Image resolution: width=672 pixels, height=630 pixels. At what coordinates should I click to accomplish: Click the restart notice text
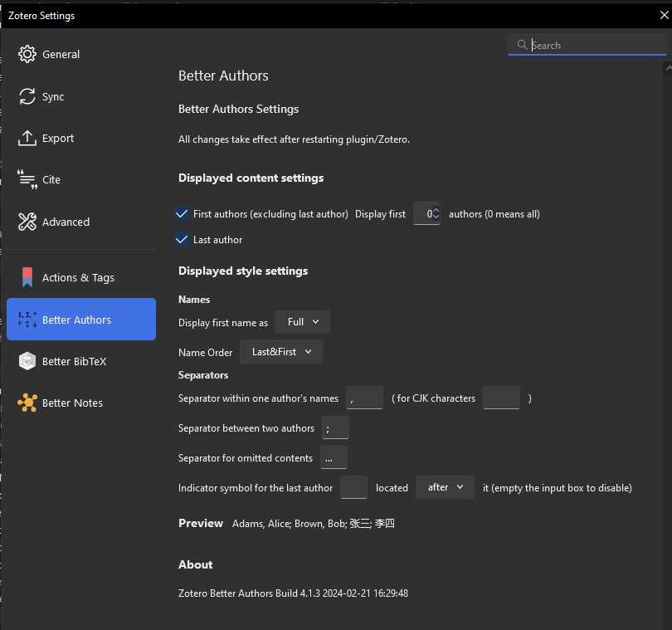294,139
